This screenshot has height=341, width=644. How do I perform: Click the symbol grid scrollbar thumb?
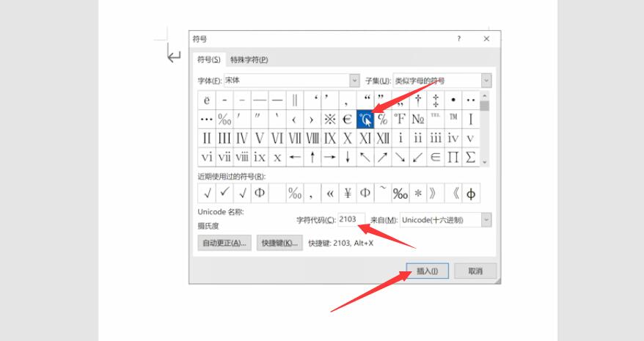(485, 106)
